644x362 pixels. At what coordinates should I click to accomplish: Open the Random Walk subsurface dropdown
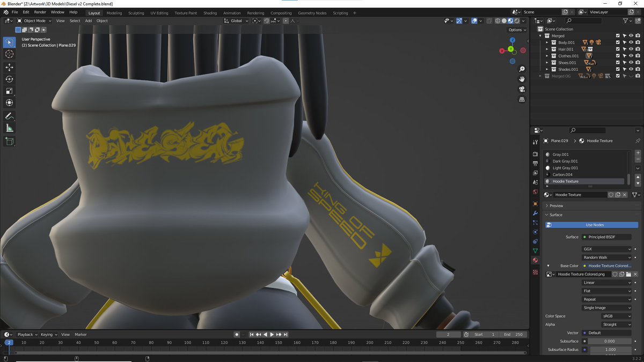pyautogui.click(x=607, y=257)
